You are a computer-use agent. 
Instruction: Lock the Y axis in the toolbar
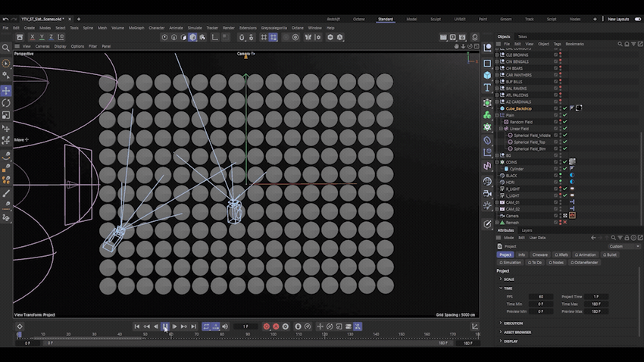coord(42,37)
